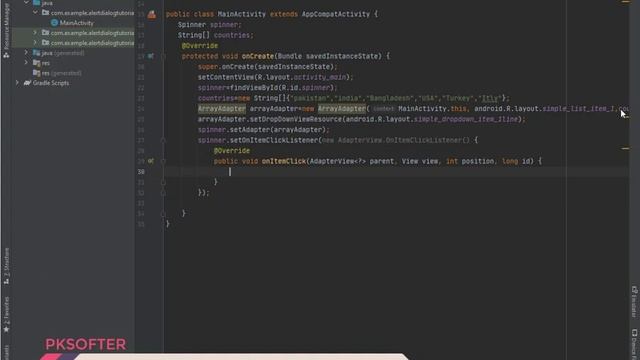Screen dimensions: 640x360
Task: Collapse the expanded com.example package containing MainActivity
Action: click(35, 13)
